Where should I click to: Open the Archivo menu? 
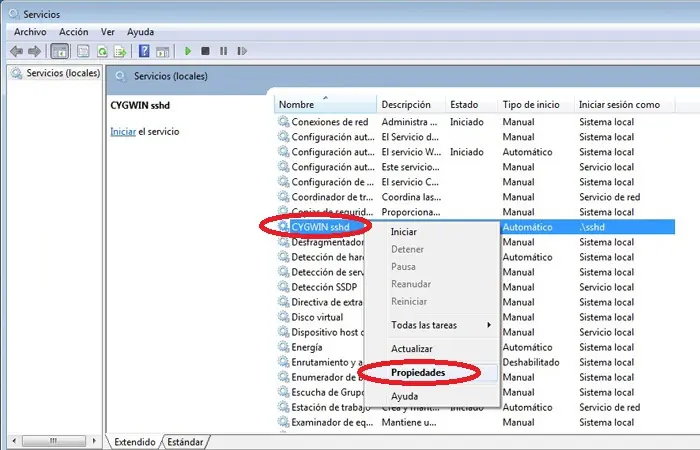[30, 32]
